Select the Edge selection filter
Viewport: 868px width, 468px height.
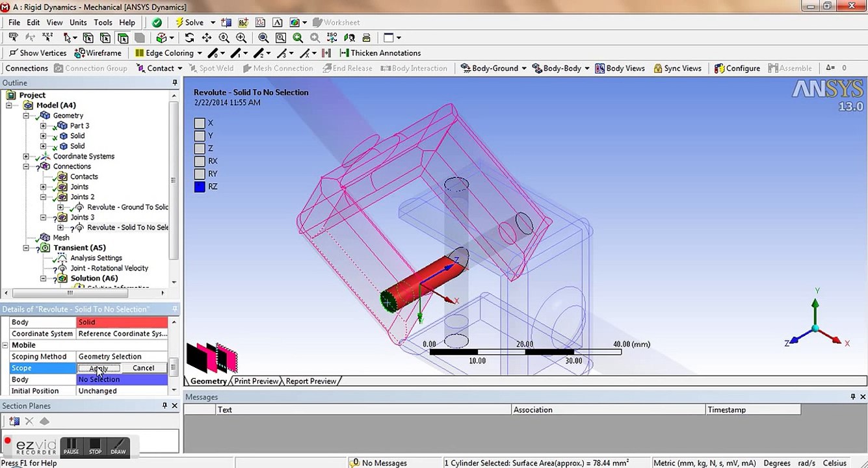point(105,38)
